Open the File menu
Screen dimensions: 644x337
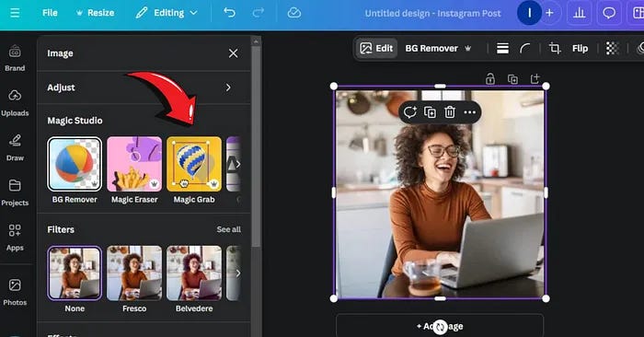(50, 13)
